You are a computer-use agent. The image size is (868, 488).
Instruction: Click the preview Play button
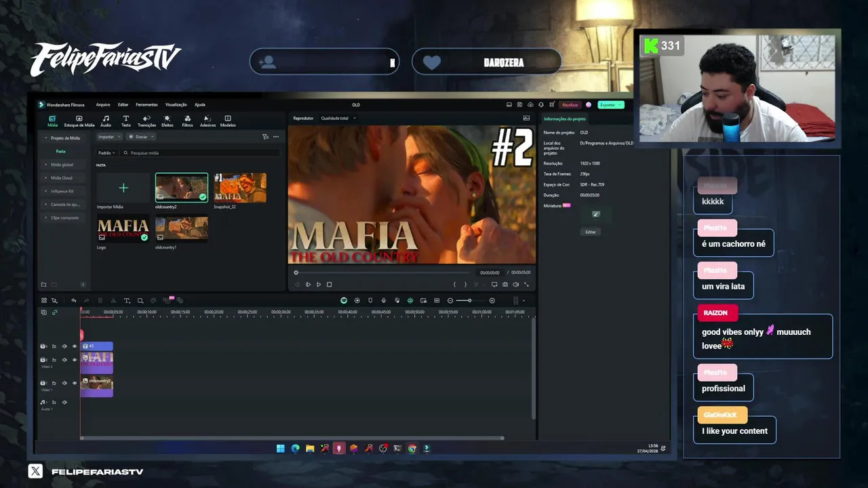(319, 285)
